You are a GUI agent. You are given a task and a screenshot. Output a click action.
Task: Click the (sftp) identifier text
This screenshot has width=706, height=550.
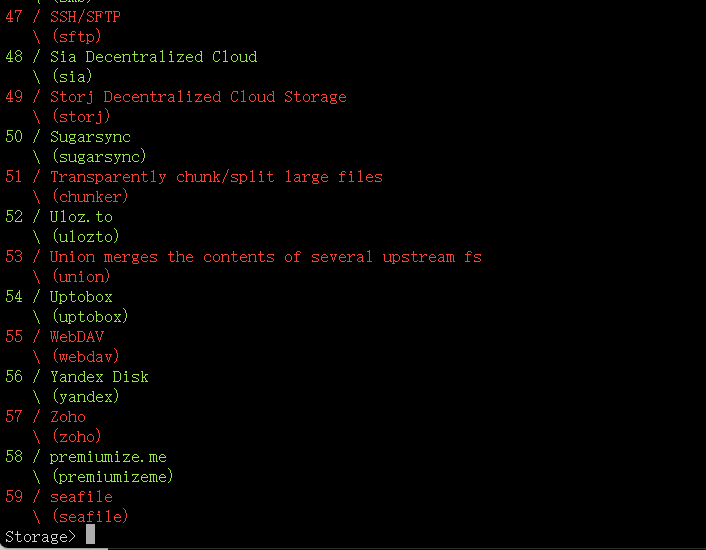point(77,36)
